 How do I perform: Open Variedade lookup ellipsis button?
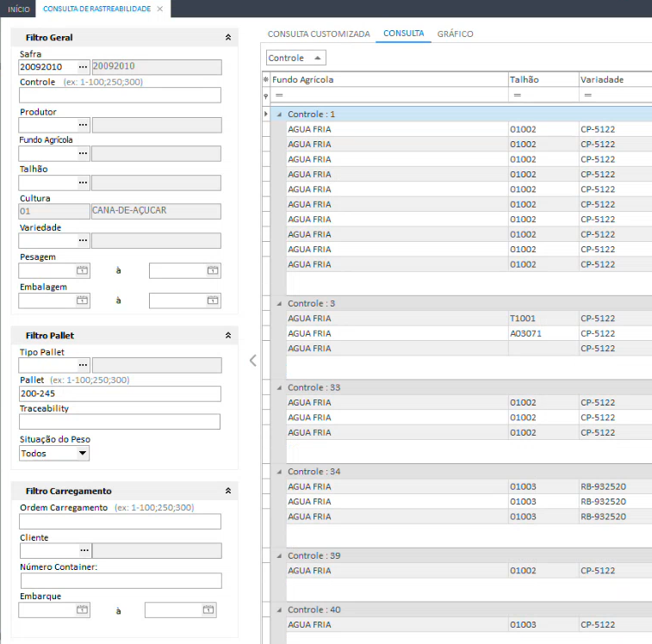pos(83,241)
